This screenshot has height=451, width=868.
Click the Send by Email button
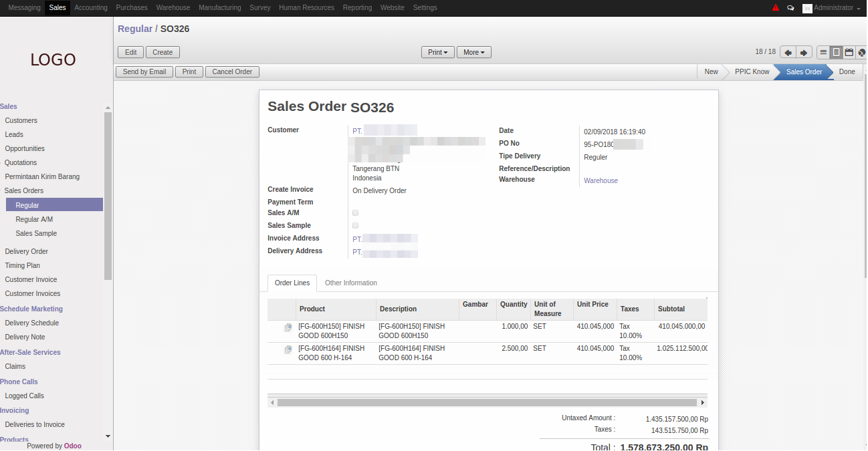pos(144,71)
